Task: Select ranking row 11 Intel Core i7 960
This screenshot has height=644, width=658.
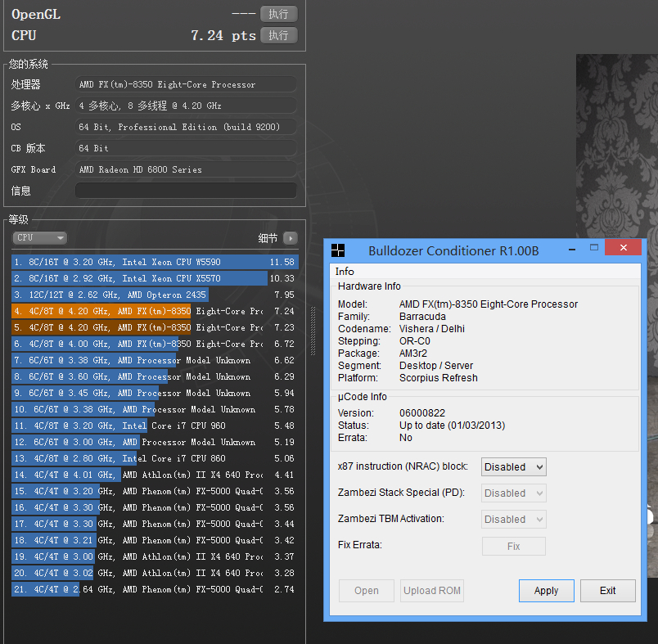Action: (x=155, y=426)
